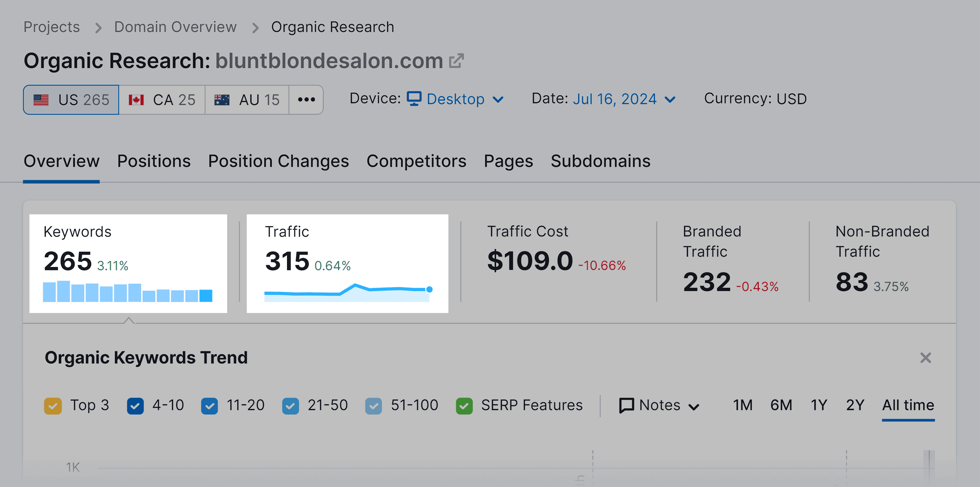Viewport: 980px width, 487px height.
Task: Toggle the SERP Features checkbox
Action: pyautogui.click(x=465, y=406)
